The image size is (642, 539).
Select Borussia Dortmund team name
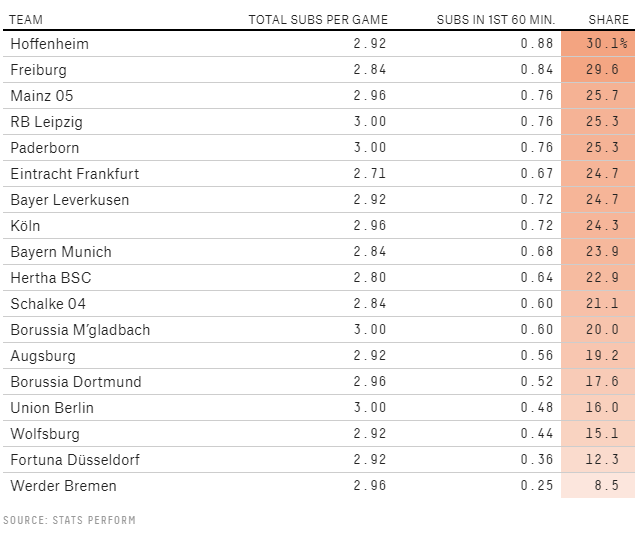point(76,382)
